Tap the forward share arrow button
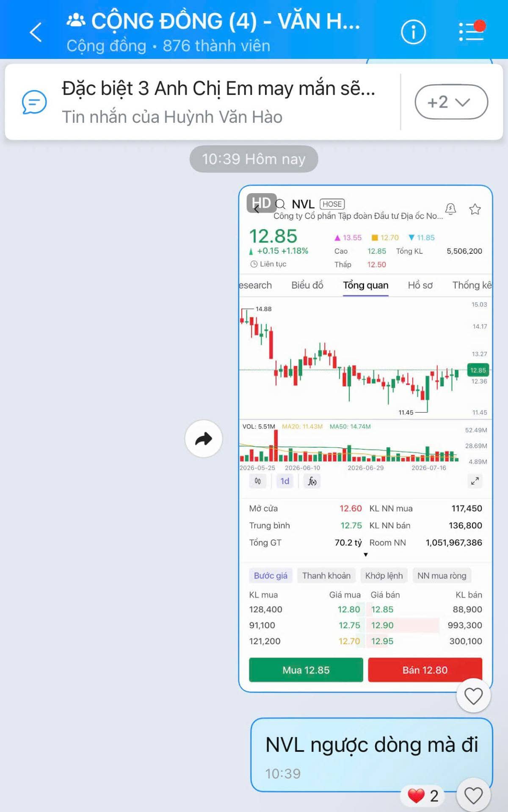The width and height of the screenshot is (508, 812). (204, 438)
